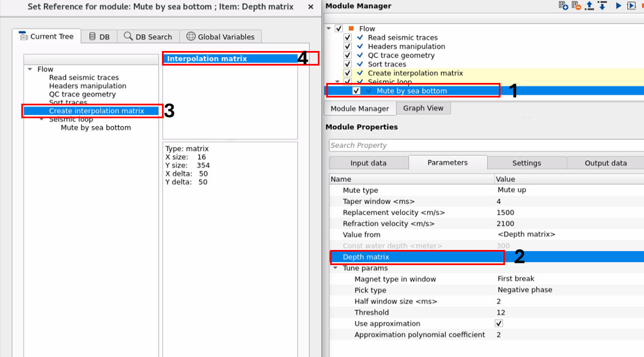The height and width of the screenshot is (357, 644).
Task: Disable the Sort traces module checkbox
Action: 348,64
